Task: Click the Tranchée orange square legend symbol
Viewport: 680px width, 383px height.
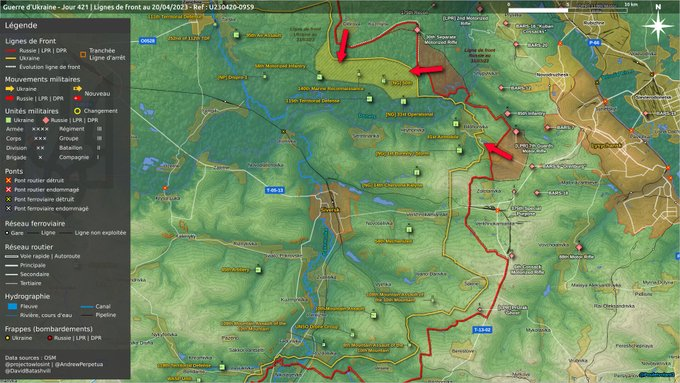Action: [x=83, y=54]
